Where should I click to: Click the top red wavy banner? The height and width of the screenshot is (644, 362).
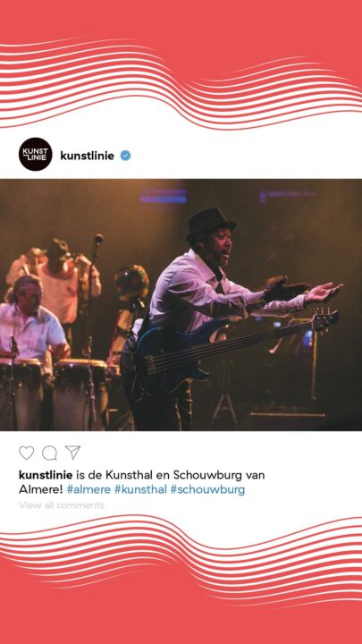click(x=181, y=64)
